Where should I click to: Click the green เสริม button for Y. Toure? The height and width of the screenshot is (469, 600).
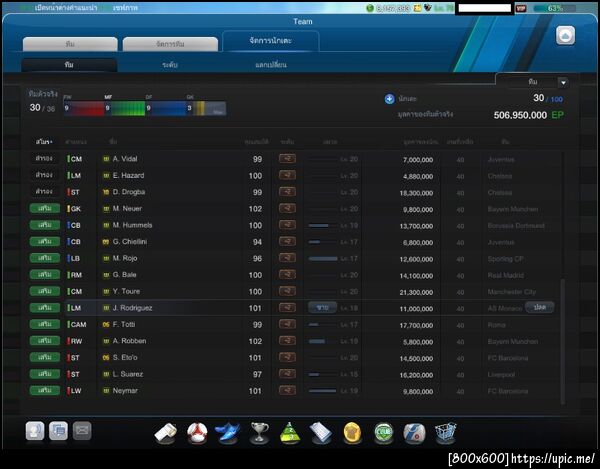(x=45, y=291)
